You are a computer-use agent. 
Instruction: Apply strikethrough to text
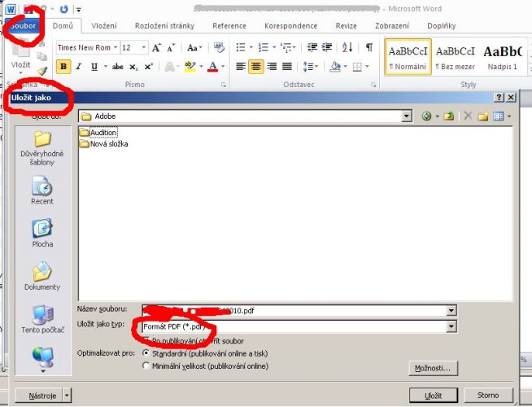[x=117, y=67]
